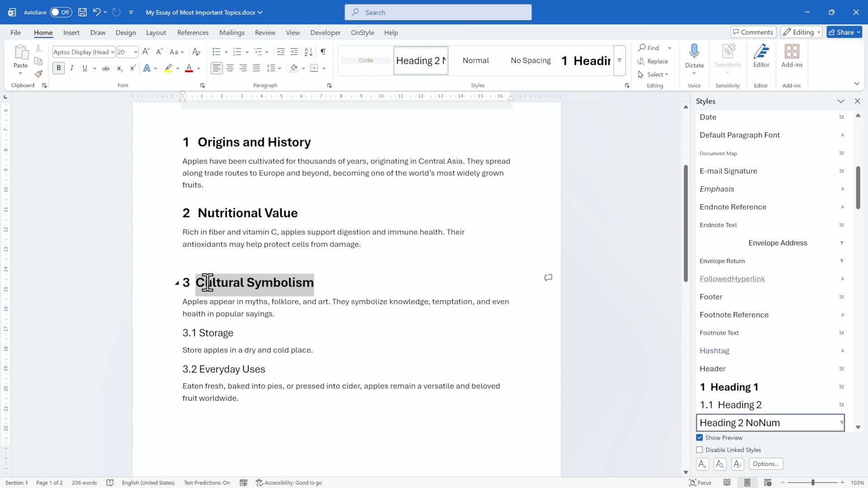The width and height of the screenshot is (868, 488).
Task: Open the Style Inspector in Styles pane
Action: click(720, 464)
